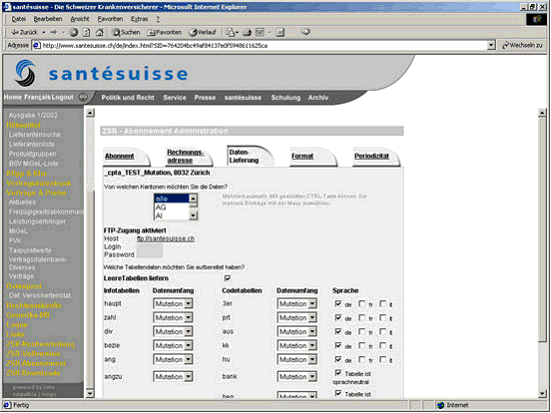Uncheck the de checkbox in the div row
The width and height of the screenshot is (551, 413).
click(x=338, y=331)
